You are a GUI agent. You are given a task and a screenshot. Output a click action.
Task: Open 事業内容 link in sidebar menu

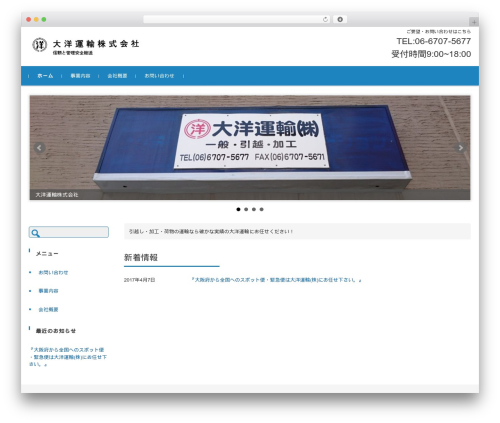[48, 291]
